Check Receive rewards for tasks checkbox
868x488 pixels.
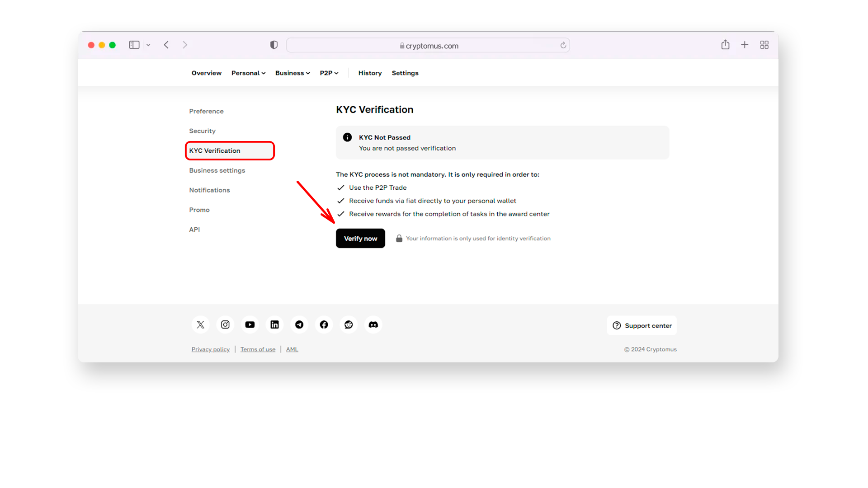[x=341, y=213]
